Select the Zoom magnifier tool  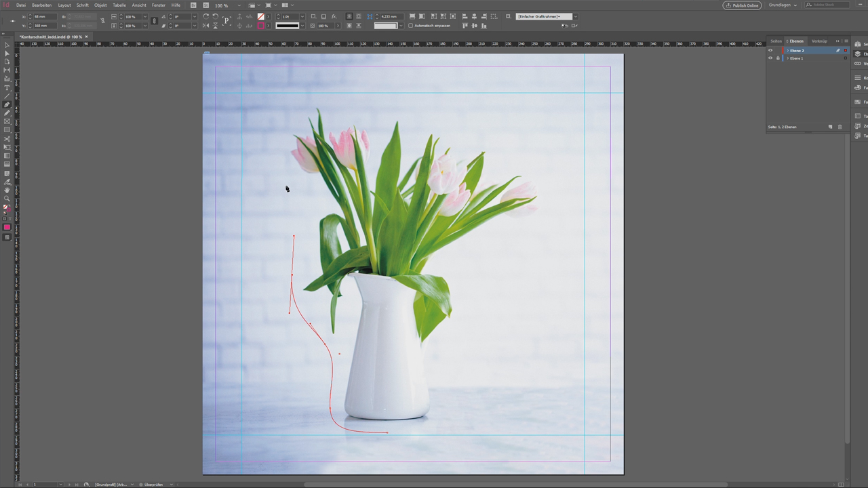pyautogui.click(x=7, y=199)
